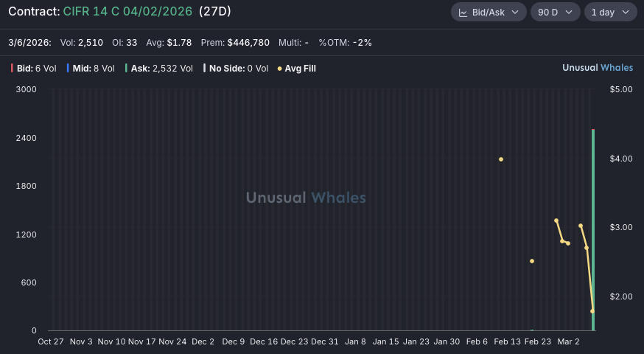Click the '3000' volume axis label

pos(26,89)
